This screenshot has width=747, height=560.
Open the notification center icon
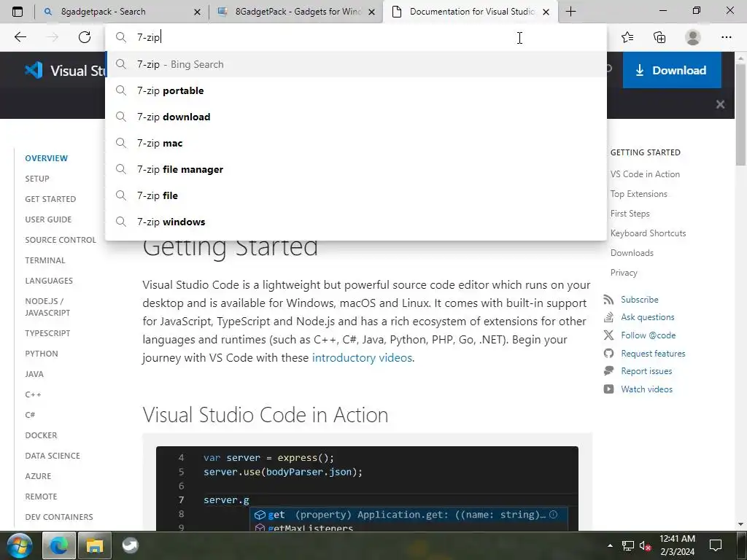(x=716, y=545)
